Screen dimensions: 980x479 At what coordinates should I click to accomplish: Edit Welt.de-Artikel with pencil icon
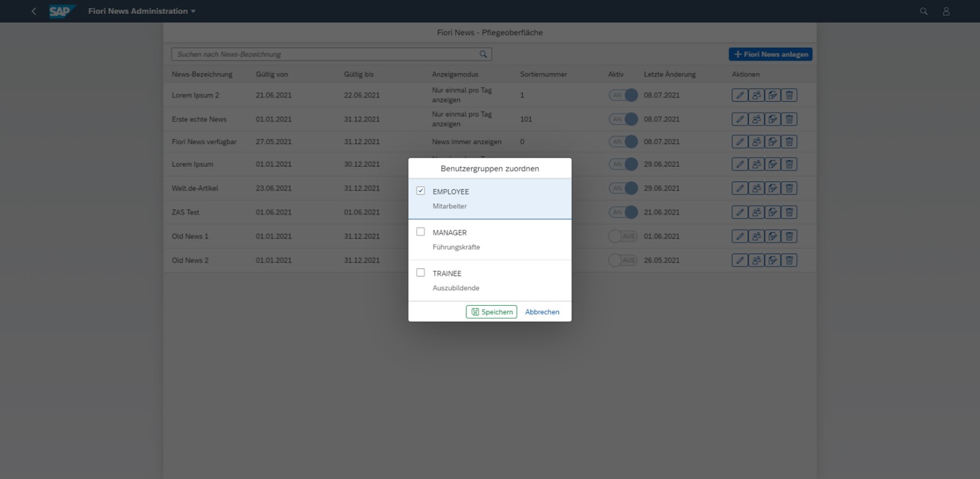[740, 188]
